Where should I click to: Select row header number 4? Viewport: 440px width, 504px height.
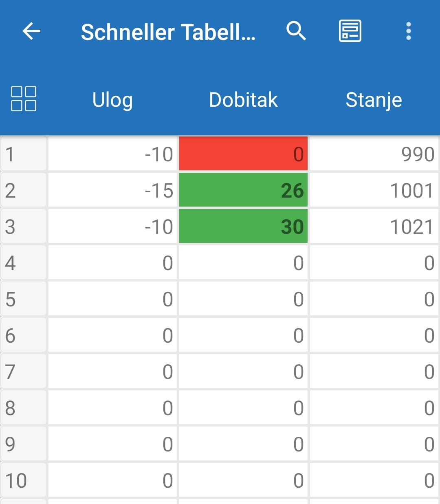[x=23, y=263]
